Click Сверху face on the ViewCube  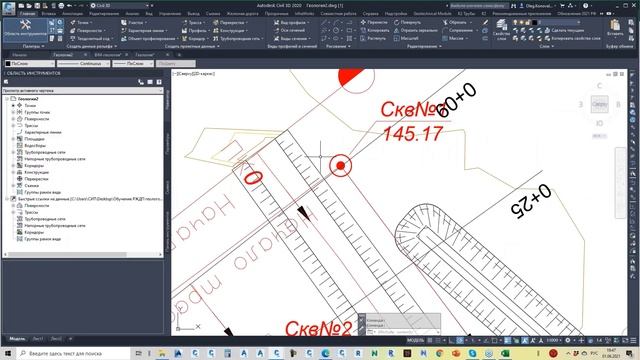pyautogui.click(x=600, y=104)
